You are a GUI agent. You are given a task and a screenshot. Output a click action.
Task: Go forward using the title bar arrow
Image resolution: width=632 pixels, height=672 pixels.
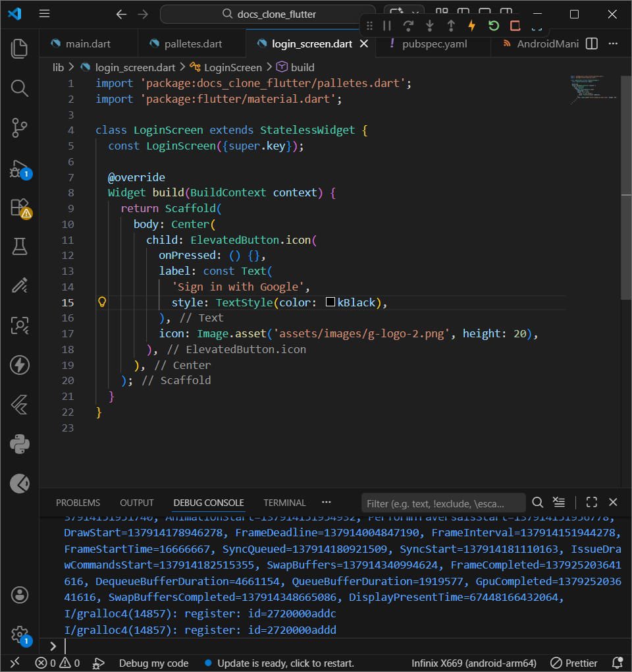143,14
